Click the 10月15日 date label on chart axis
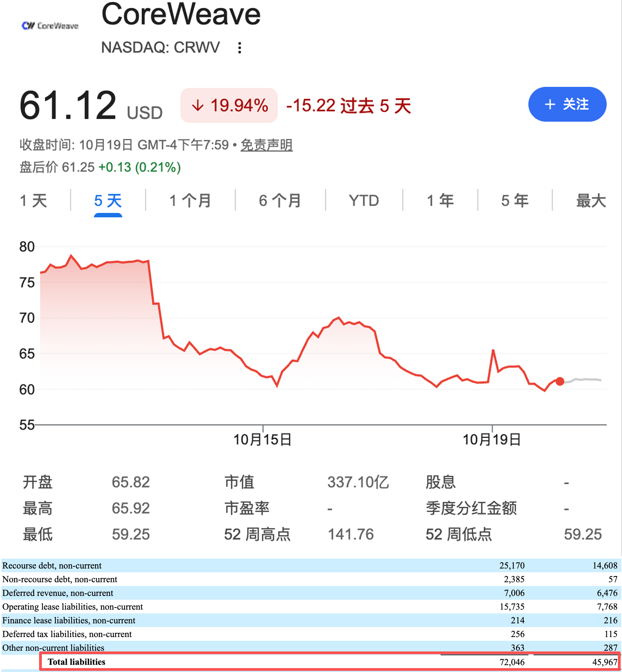622x672 pixels. (263, 439)
